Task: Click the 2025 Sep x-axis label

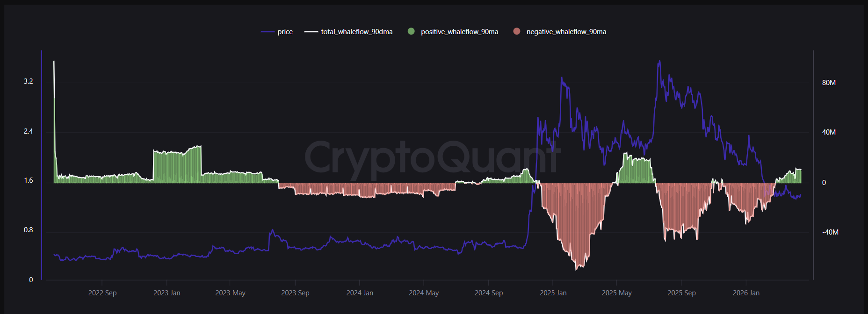Action: pyautogui.click(x=681, y=293)
